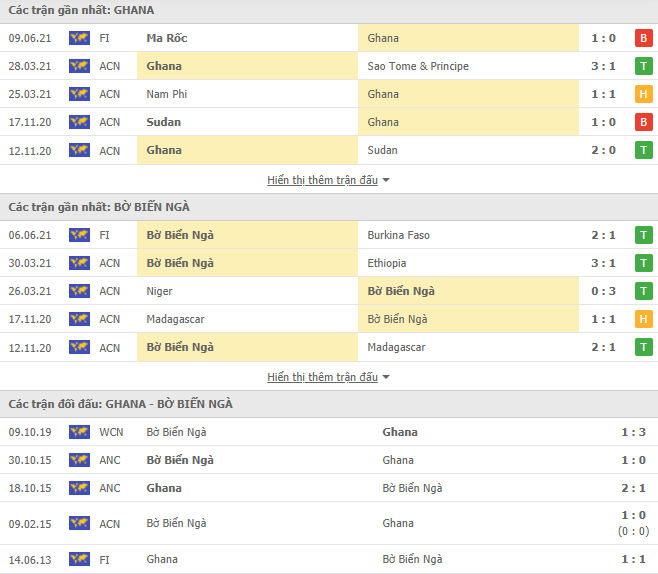The height and width of the screenshot is (574, 658).
Task: Click green T badge on Niger 0:3 row
Action: pyautogui.click(x=644, y=291)
